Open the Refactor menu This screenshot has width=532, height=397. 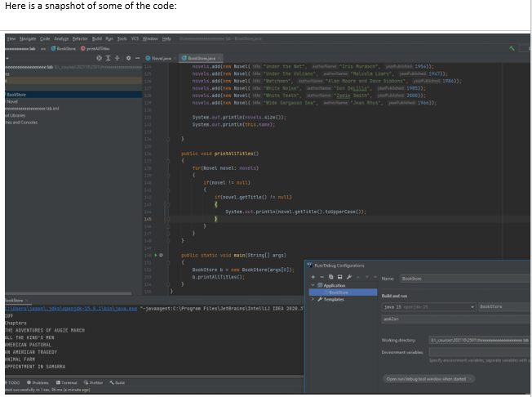click(x=80, y=38)
